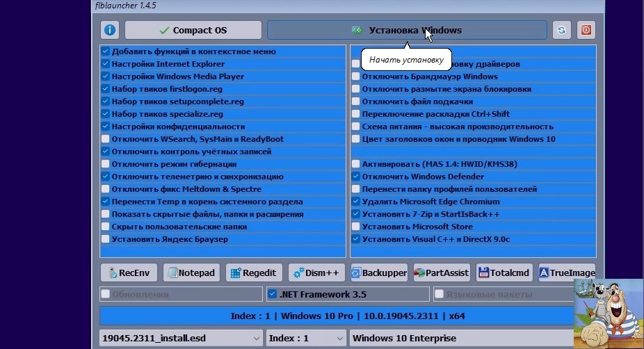Toggle Настройки Windows Media Player
Image resolution: width=644 pixels, height=349 pixels.
pyautogui.click(x=106, y=76)
